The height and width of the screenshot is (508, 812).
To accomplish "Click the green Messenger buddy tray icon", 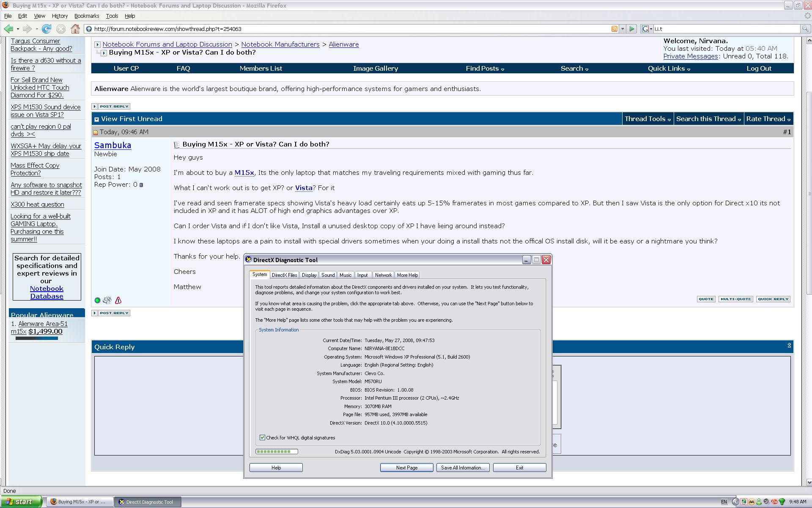I will tap(759, 502).
